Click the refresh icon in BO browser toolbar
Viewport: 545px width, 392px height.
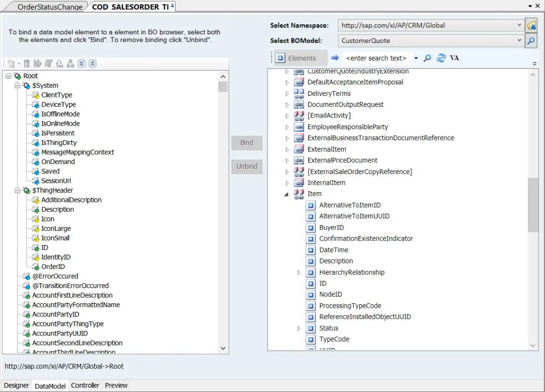[x=441, y=58]
